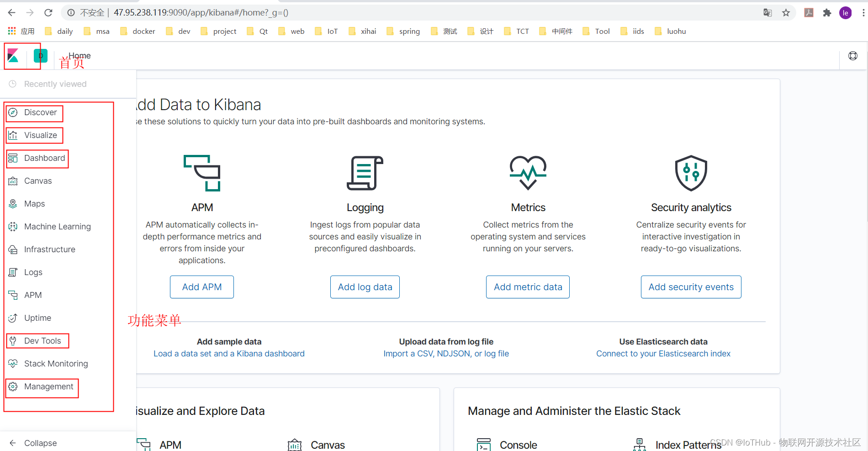The width and height of the screenshot is (868, 451).
Task: Open Logs from the sidebar
Action: [33, 272]
